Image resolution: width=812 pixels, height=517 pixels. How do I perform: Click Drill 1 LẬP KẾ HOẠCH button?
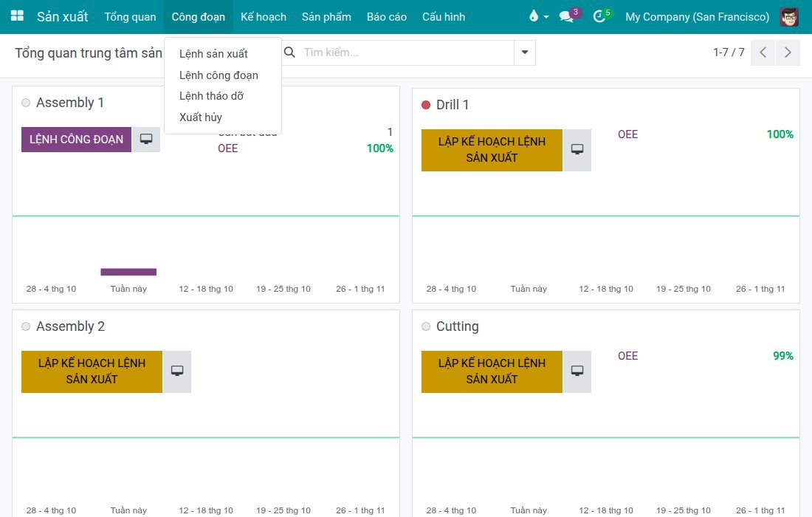[x=492, y=150]
